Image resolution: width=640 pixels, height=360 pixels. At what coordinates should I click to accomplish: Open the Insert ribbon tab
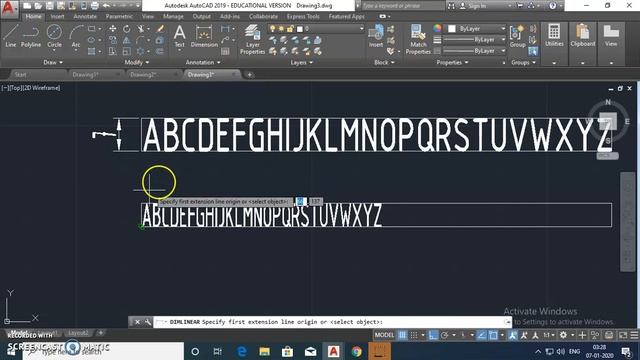pos(57,17)
